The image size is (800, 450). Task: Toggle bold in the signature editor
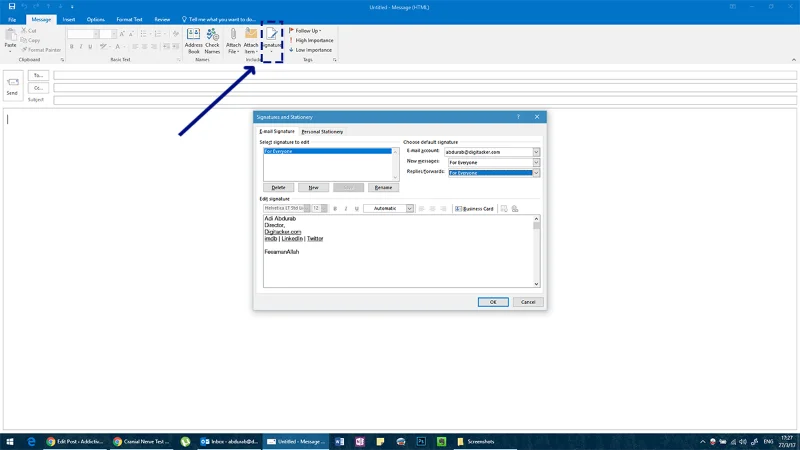pos(335,209)
